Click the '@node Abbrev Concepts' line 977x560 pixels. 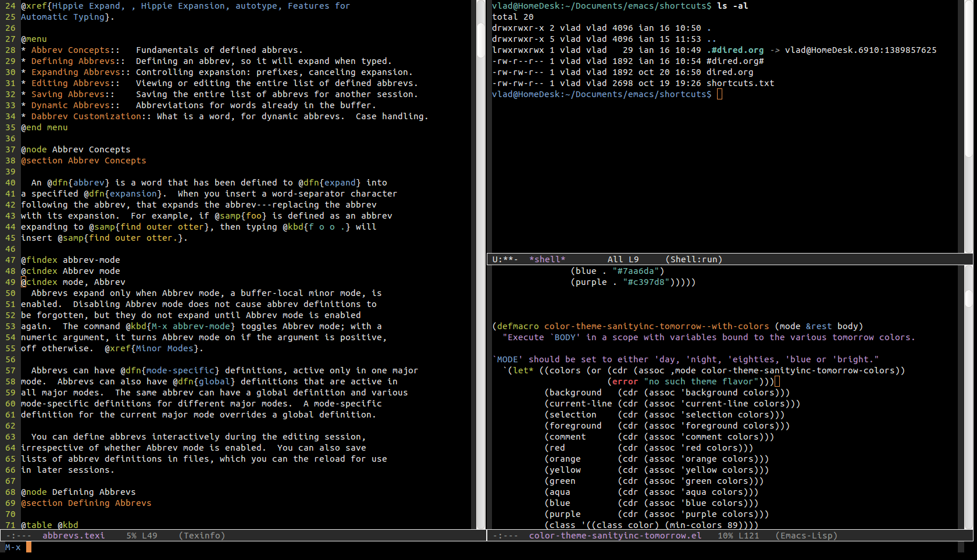[76, 149]
